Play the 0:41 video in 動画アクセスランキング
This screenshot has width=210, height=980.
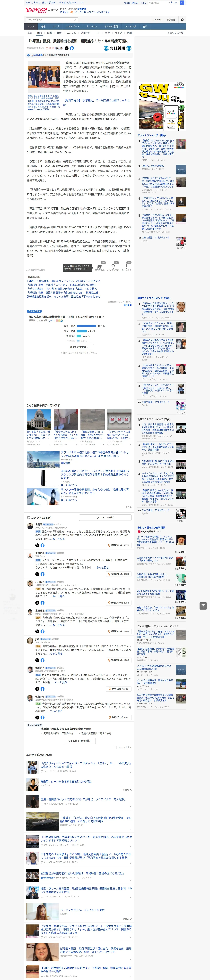click(x=181, y=428)
